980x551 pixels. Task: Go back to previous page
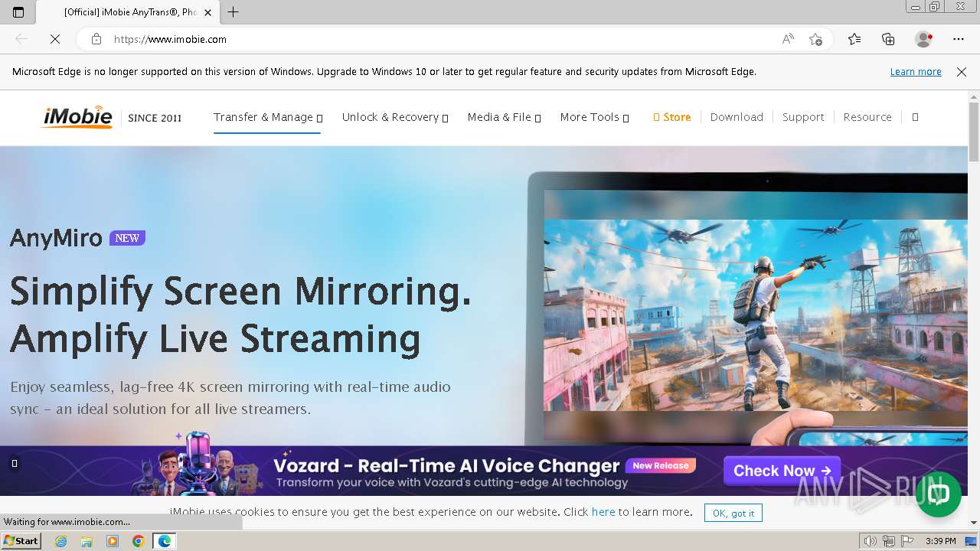[x=21, y=39]
